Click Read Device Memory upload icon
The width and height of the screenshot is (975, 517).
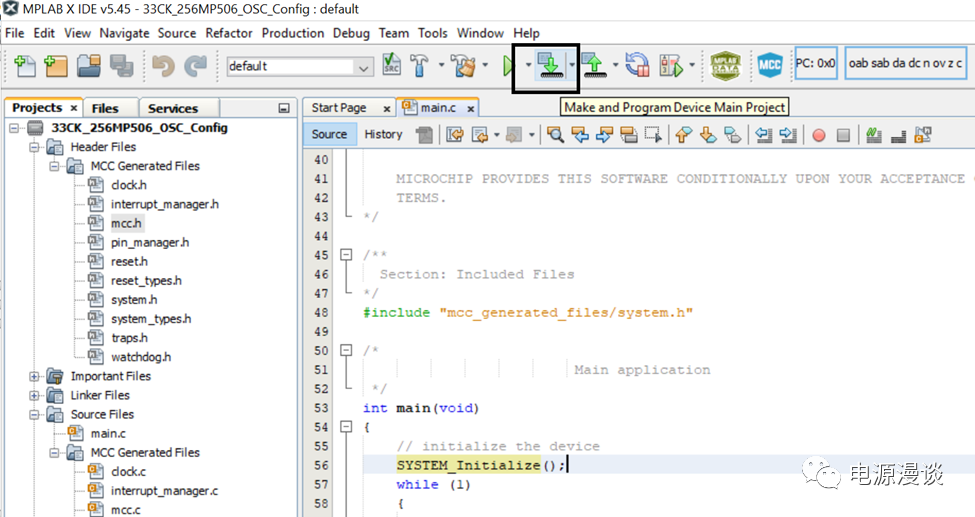click(x=594, y=66)
